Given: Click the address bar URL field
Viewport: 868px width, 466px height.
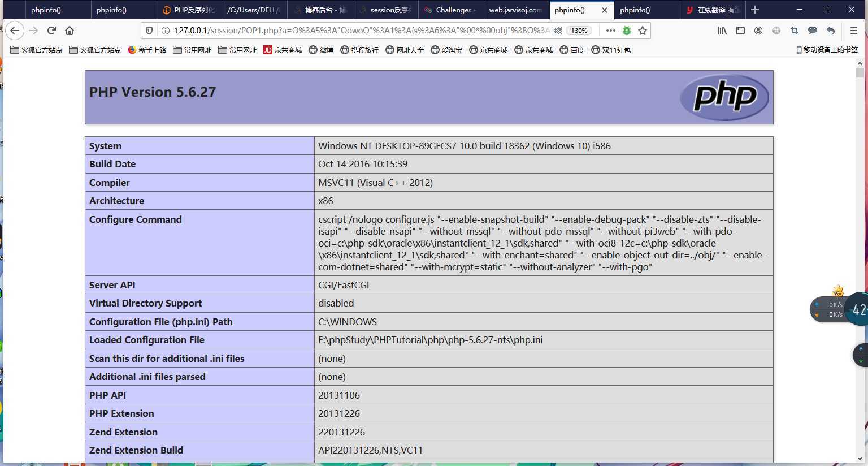Looking at the screenshot, I should 362,31.
